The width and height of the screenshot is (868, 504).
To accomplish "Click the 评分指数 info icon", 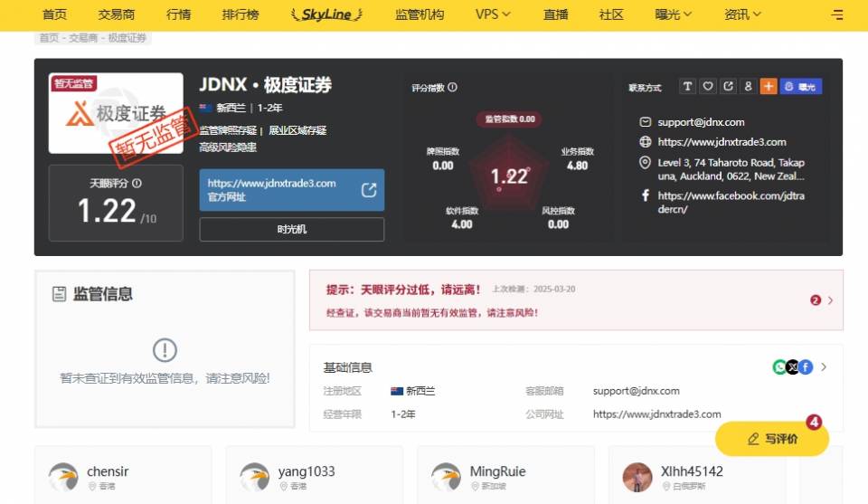I will (452, 87).
